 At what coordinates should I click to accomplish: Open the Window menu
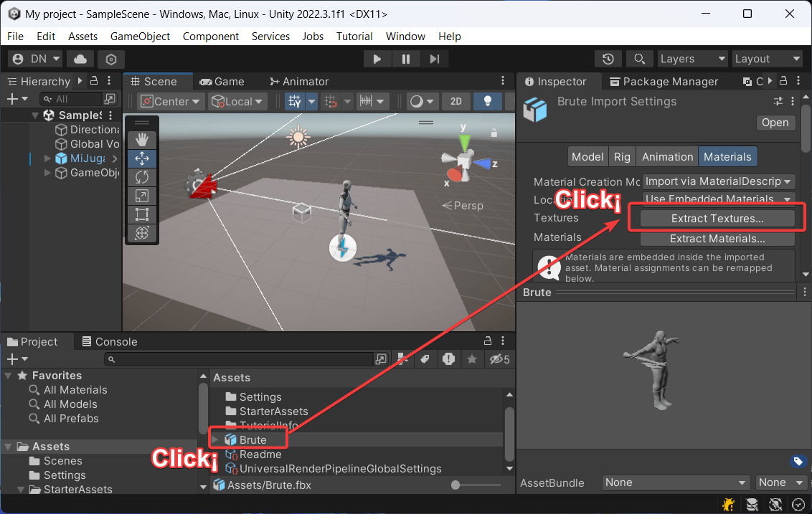[x=405, y=37]
